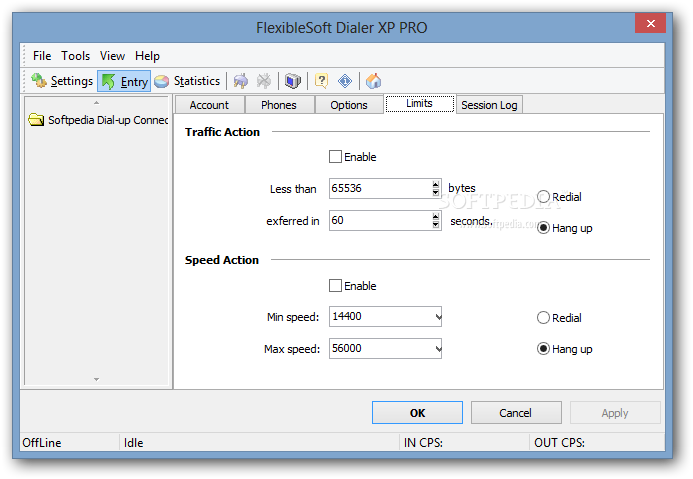The image size is (693, 479).
Task: Decrease the Less than bytes spinner
Action: [x=436, y=192]
